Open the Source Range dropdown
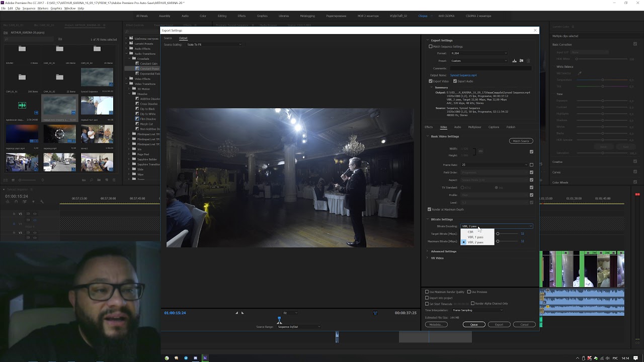 pos(298,327)
